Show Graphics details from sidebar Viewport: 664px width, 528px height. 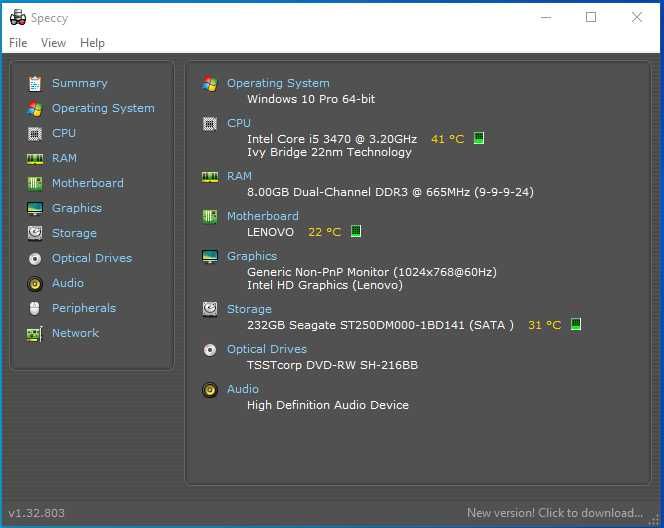tap(77, 208)
